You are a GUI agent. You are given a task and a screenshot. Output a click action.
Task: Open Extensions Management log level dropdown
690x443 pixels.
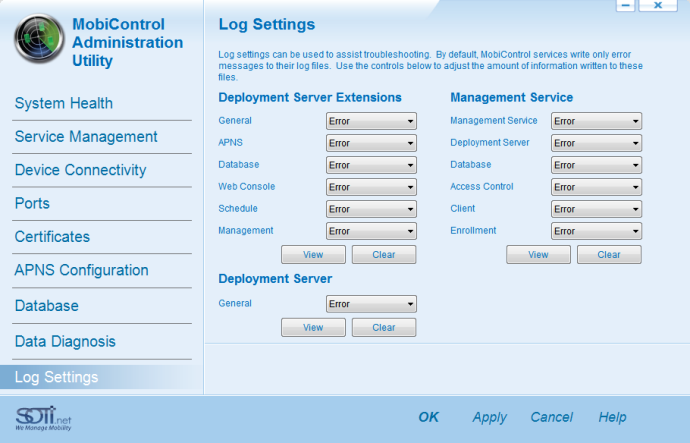[371, 231]
